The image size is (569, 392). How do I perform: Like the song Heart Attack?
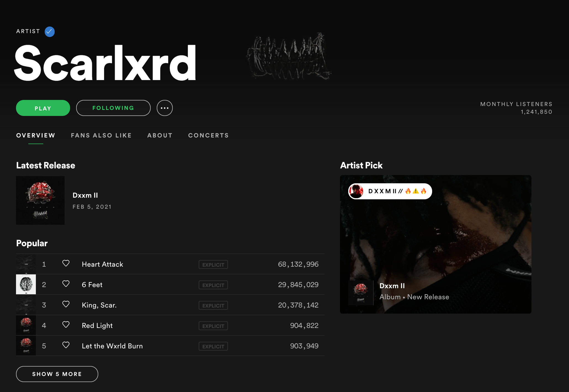(x=66, y=263)
